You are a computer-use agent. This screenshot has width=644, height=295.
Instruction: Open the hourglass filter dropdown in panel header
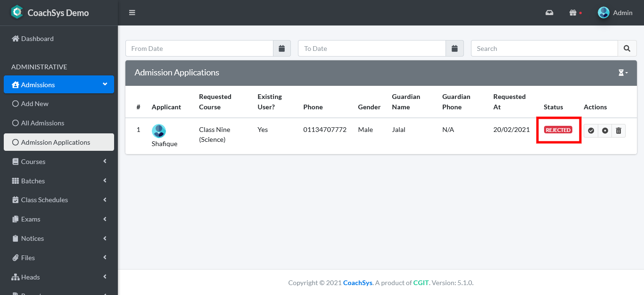[623, 73]
